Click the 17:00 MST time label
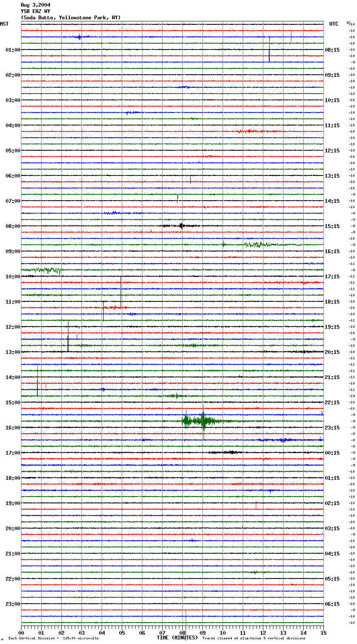This screenshot has width=357, height=644. (13, 453)
